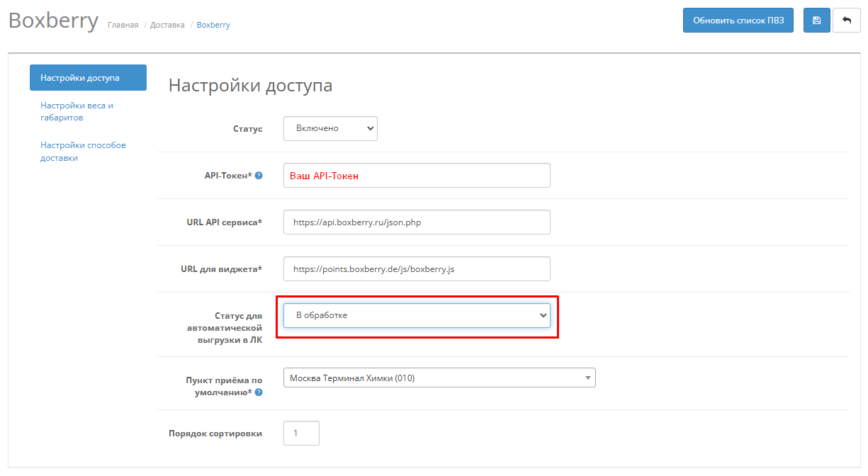Viewport: 868px width, 476px height.
Task: Go to the Главная breadcrumb link
Action: (123, 25)
